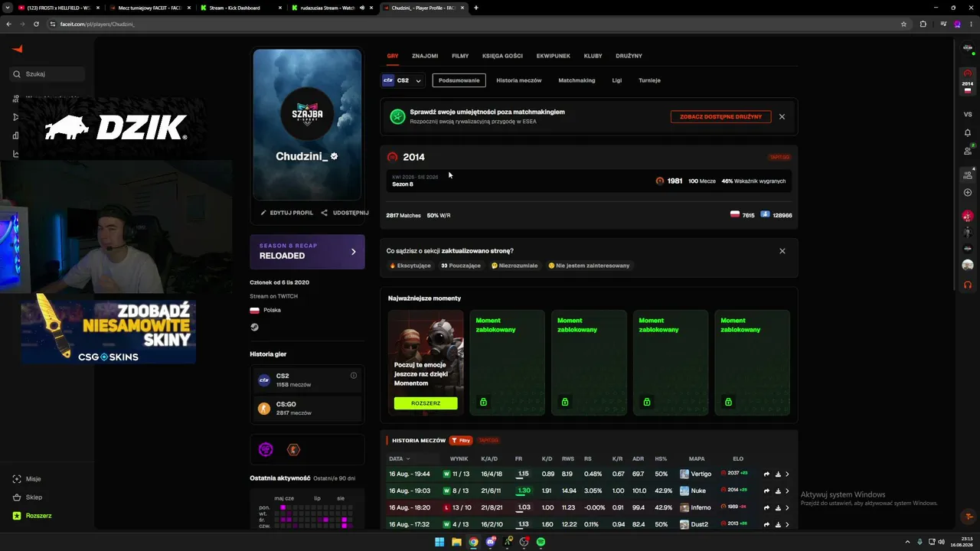The image size is (980, 551).
Task: Click the add plus circle icon
Action: (968, 193)
